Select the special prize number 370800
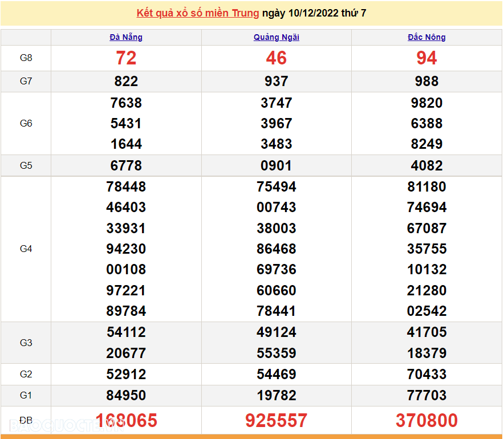504x439 pixels. click(426, 421)
